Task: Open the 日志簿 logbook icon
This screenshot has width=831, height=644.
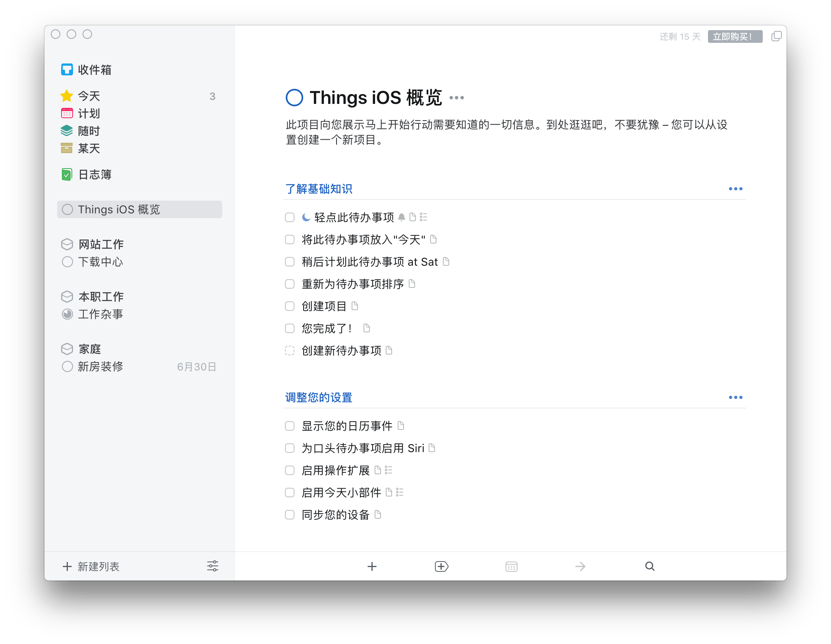Action: click(67, 174)
